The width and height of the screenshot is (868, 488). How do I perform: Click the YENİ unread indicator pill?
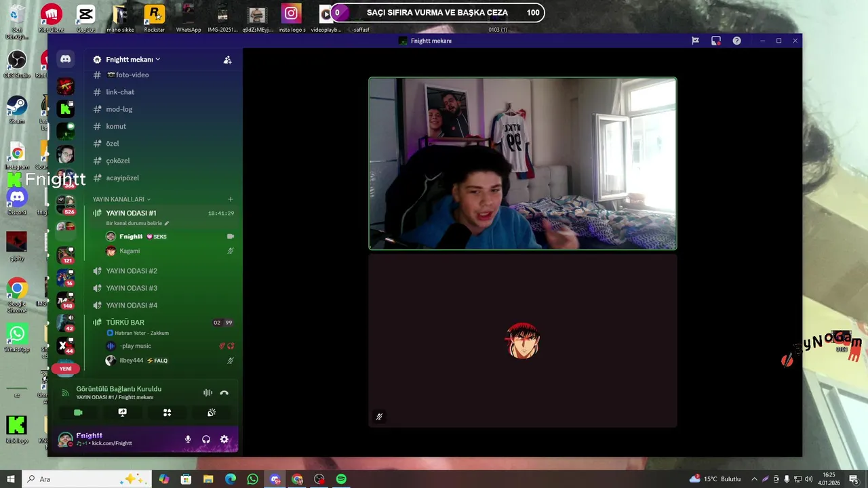tap(66, 369)
